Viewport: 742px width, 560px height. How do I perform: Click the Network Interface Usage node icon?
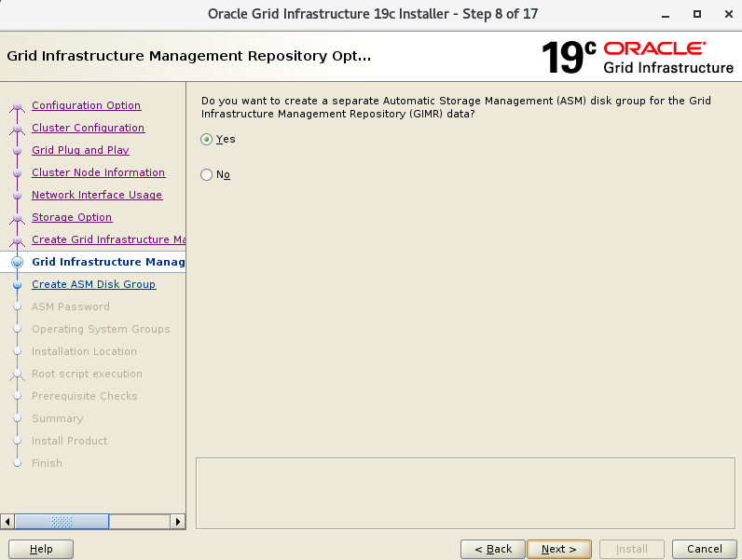pos(18,196)
